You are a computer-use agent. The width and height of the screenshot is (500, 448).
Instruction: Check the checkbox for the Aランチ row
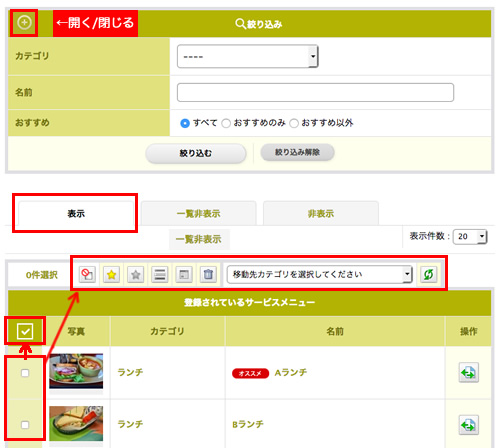pos(25,373)
